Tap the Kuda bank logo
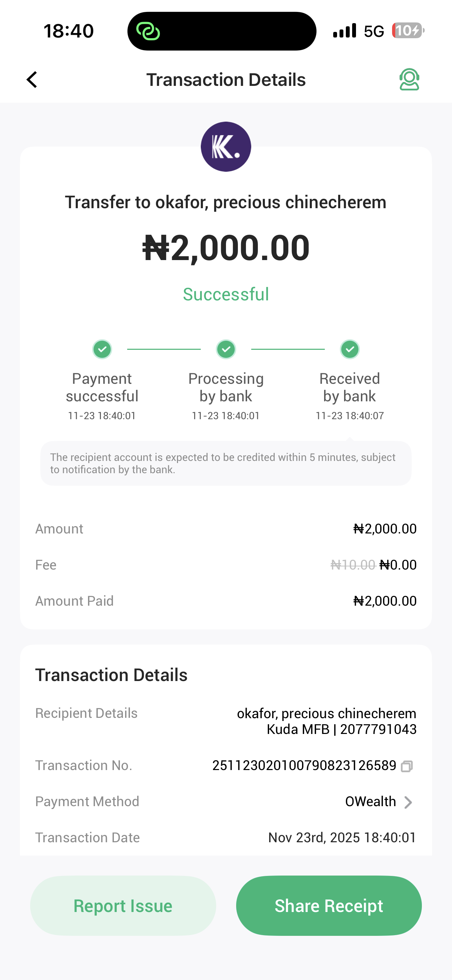Viewport: 452px width, 980px height. [x=226, y=147]
